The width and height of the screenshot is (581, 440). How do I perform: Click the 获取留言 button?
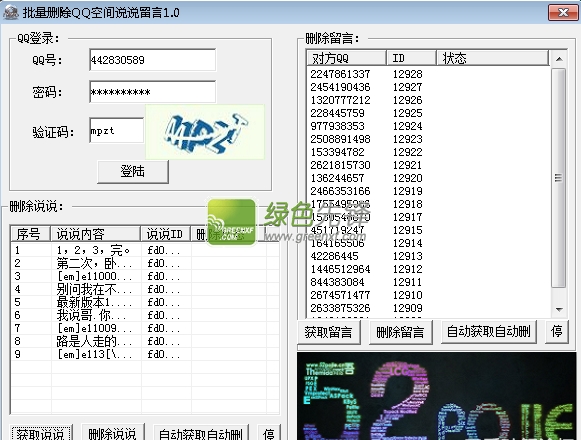click(x=328, y=332)
